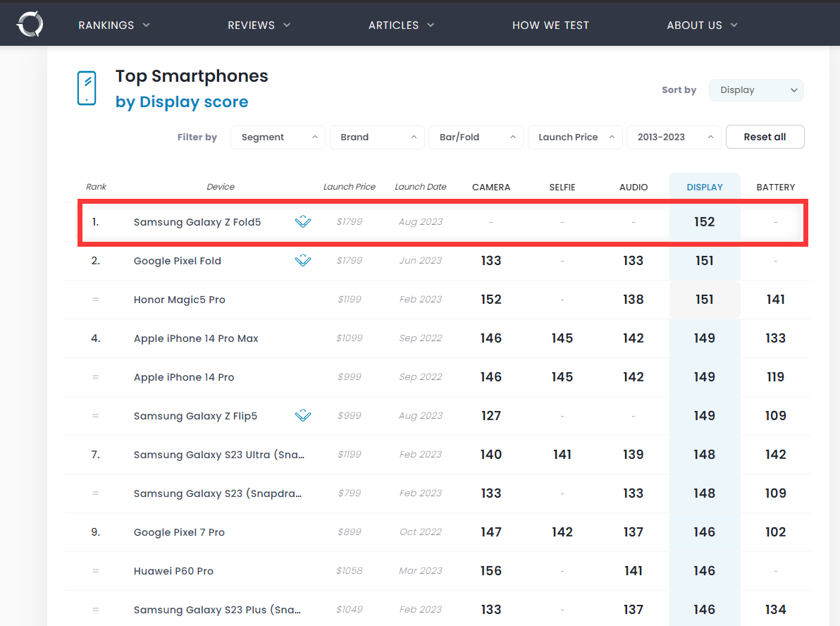Image resolution: width=840 pixels, height=626 pixels.
Task: Go to How We Test page
Action: (550, 25)
